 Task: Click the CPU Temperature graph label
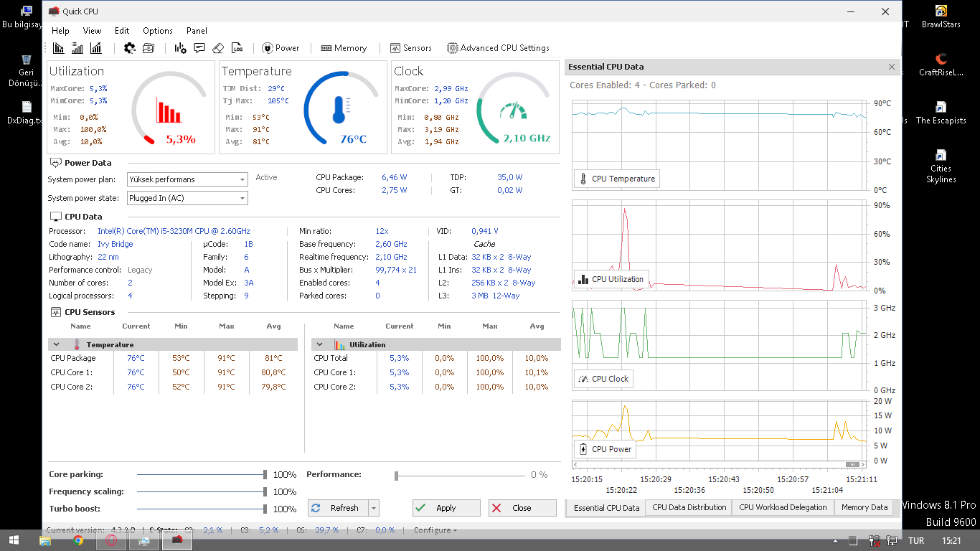click(616, 179)
